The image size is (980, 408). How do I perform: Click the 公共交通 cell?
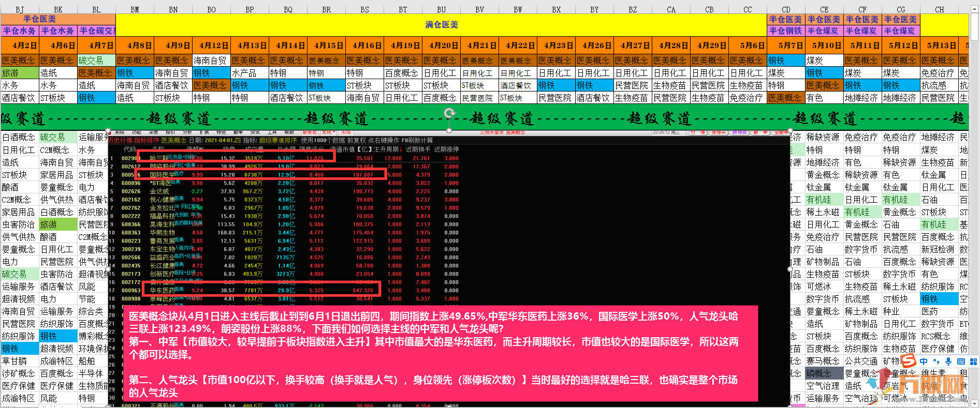[x=862, y=361]
